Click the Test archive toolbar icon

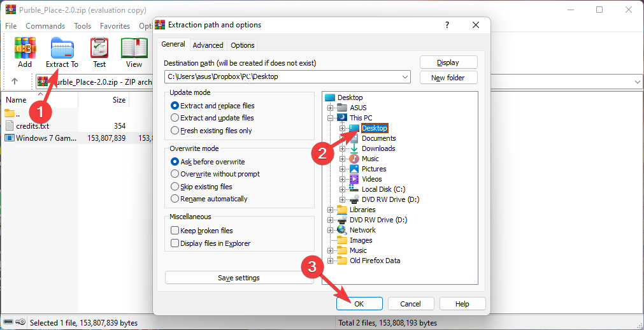coord(99,48)
